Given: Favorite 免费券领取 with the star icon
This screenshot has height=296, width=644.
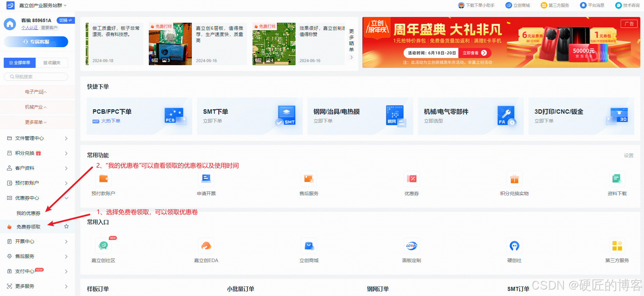Looking at the screenshot, I should coord(66,226).
